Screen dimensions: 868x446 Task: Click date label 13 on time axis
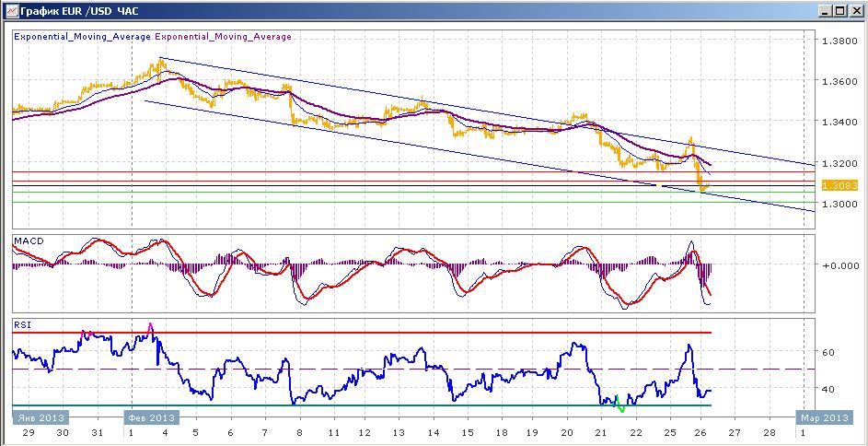coord(398,433)
